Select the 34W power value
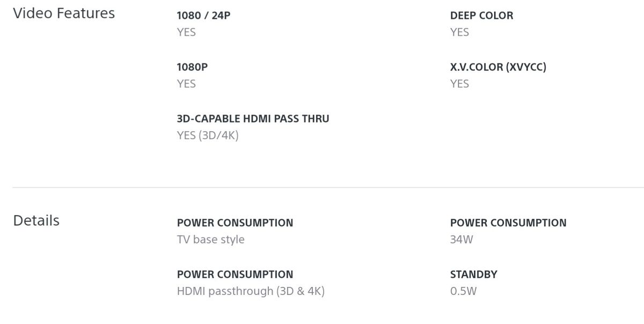The width and height of the screenshot is (644, 324). [x=462, y=239]
